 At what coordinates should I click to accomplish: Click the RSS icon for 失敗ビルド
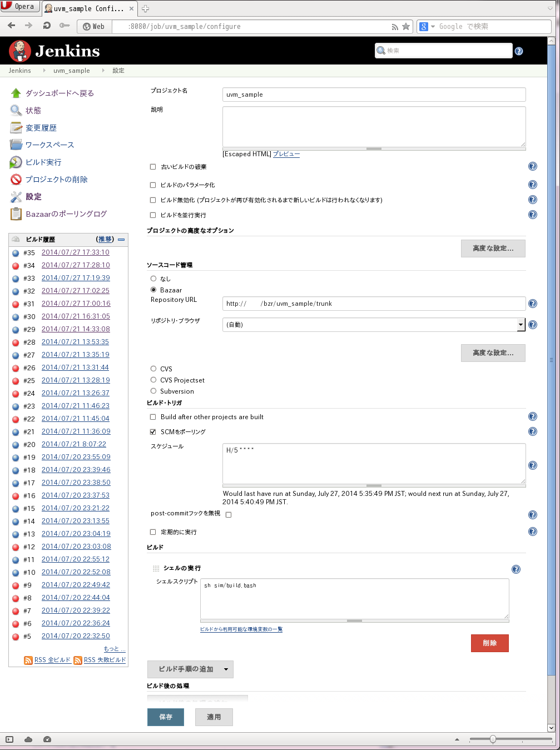[78, 660]
